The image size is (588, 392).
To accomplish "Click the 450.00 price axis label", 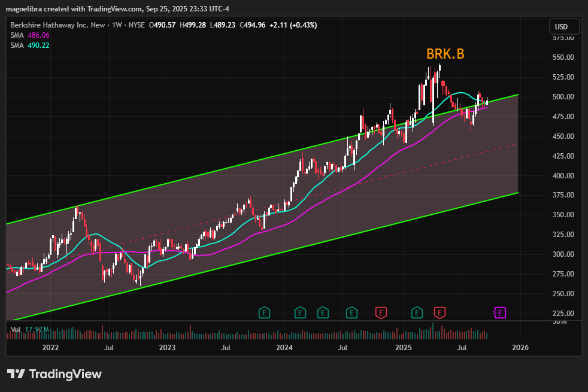I will (563, 136).
